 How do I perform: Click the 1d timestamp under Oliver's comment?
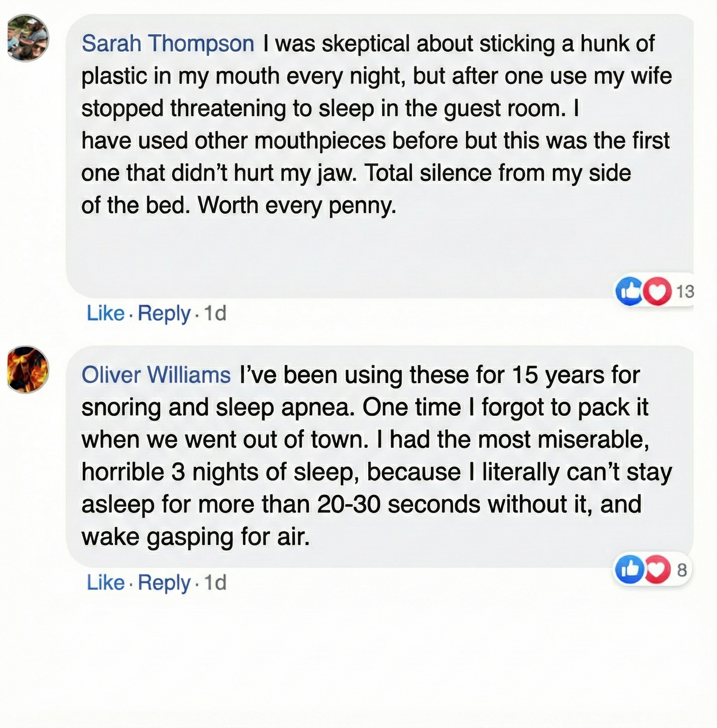click(x=215, y=582)
